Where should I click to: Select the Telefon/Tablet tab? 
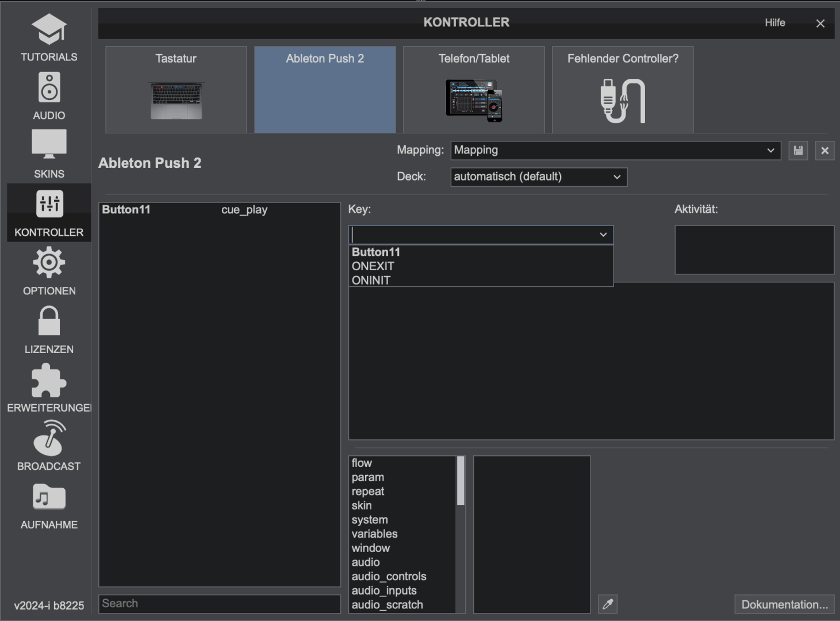tap(474, 90)
